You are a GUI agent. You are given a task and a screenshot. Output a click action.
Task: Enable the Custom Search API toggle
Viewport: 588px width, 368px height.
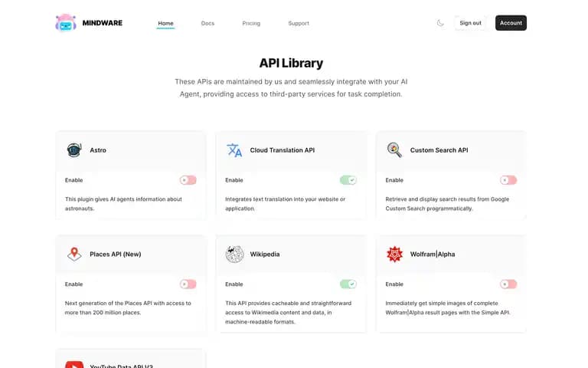[508, 180]
